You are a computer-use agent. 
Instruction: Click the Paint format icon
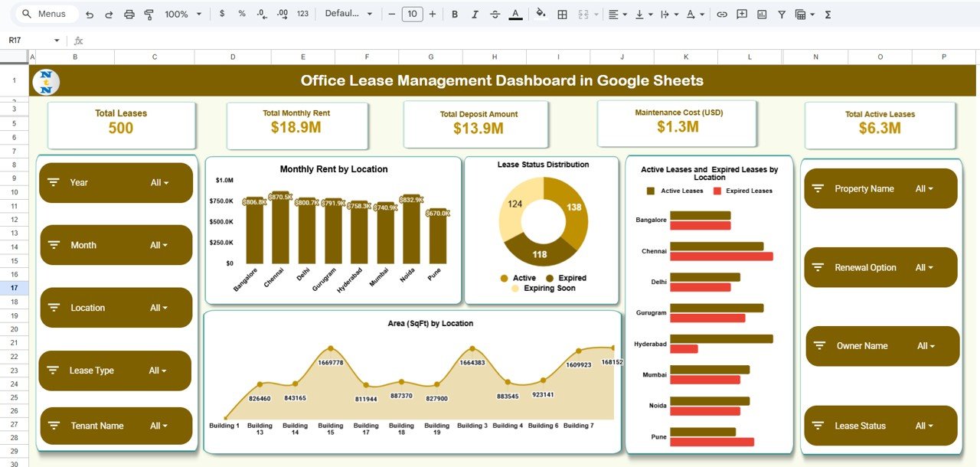coord(149,15)
